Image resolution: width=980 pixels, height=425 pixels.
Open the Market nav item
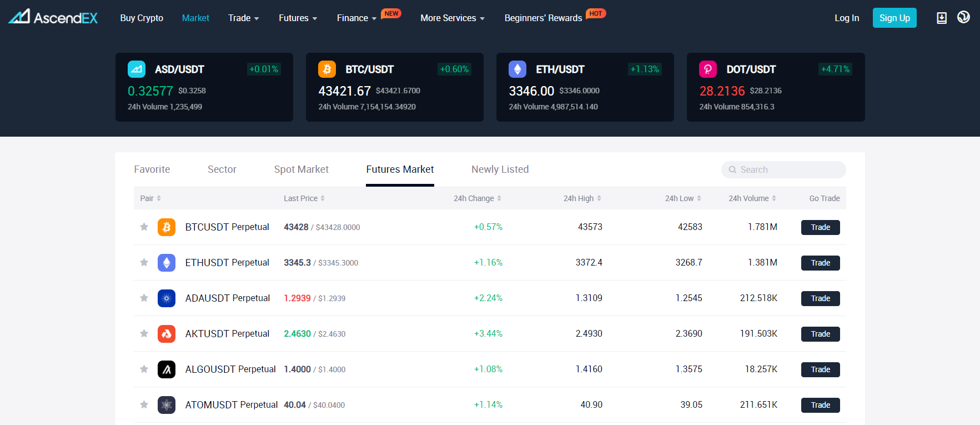[195, 18]
